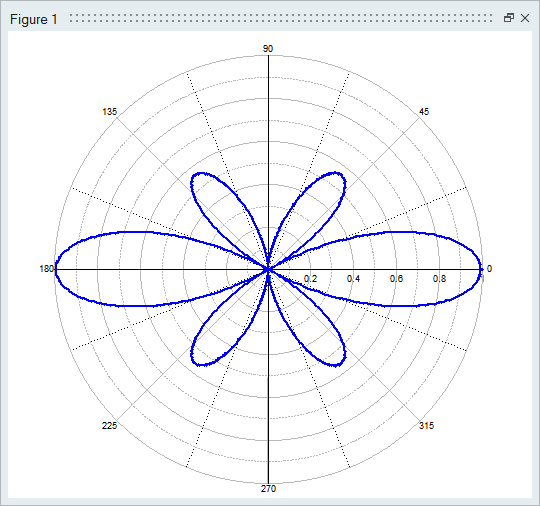
Task: Select the 135 degree axis label
Action: [x=110, y=112]
